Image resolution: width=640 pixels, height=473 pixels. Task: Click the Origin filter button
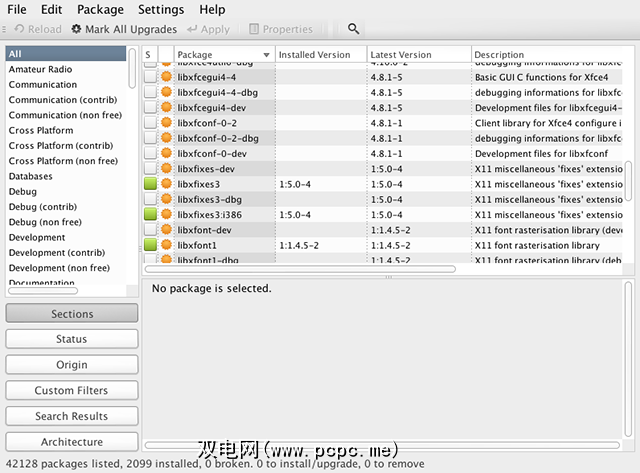pos(72,364)
